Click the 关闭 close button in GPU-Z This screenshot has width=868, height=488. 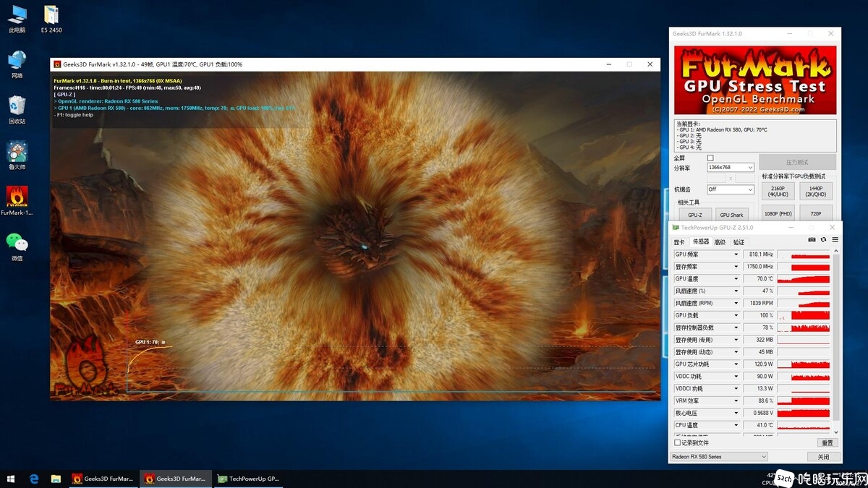(x=823, y=457)
